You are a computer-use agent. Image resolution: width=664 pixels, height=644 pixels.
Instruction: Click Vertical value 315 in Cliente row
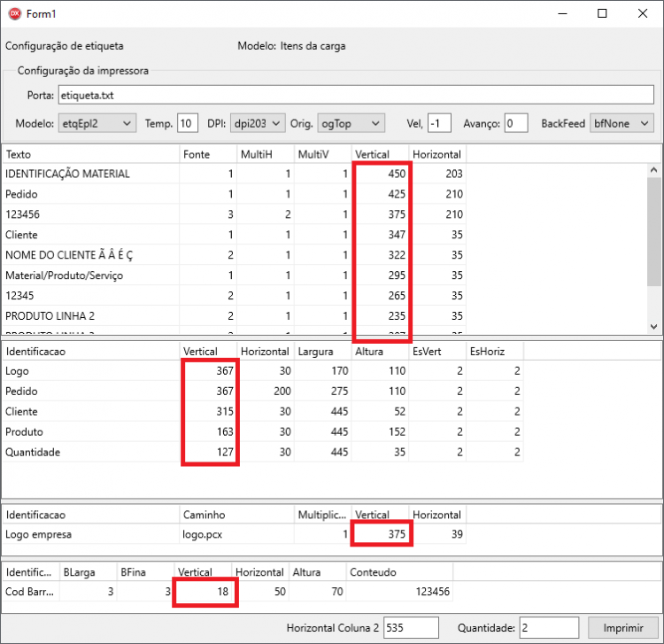[208, 412]
